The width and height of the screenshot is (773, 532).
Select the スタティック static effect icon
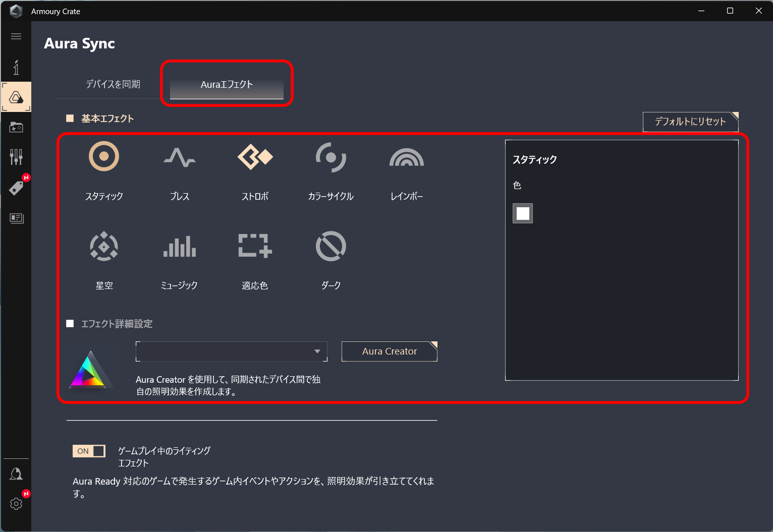pos(104,156)
